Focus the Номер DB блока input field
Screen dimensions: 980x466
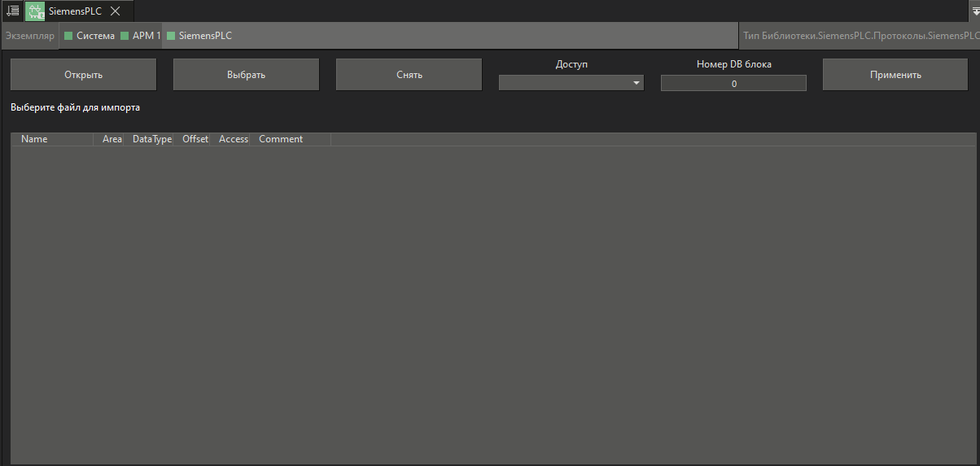point(733,83)
